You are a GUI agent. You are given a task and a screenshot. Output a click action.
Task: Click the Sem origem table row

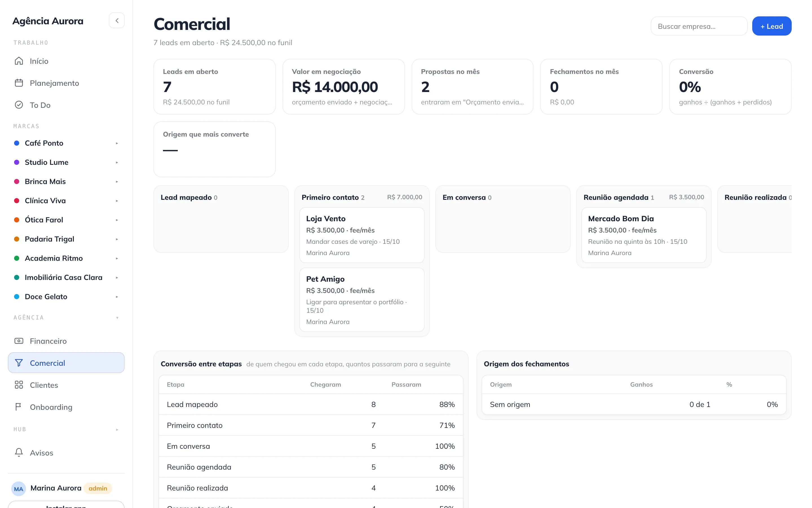[x=634, y=404]
